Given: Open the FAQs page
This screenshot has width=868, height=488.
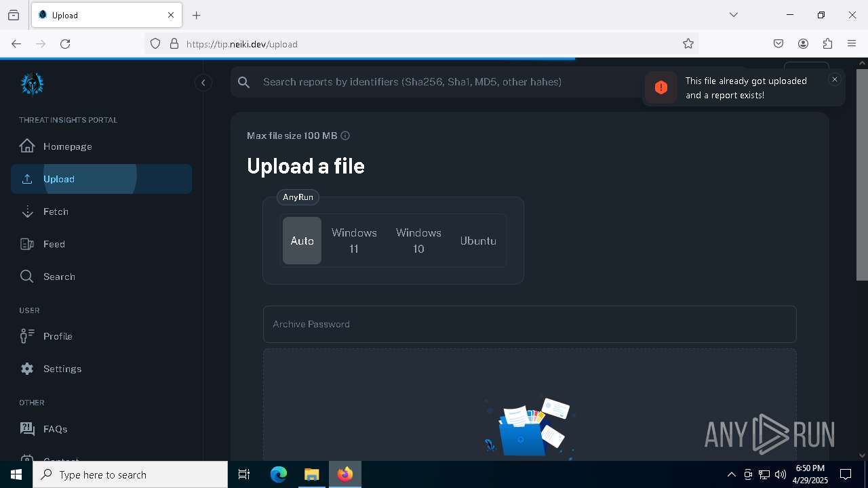Looking at the screenshot, I should 101,429.
